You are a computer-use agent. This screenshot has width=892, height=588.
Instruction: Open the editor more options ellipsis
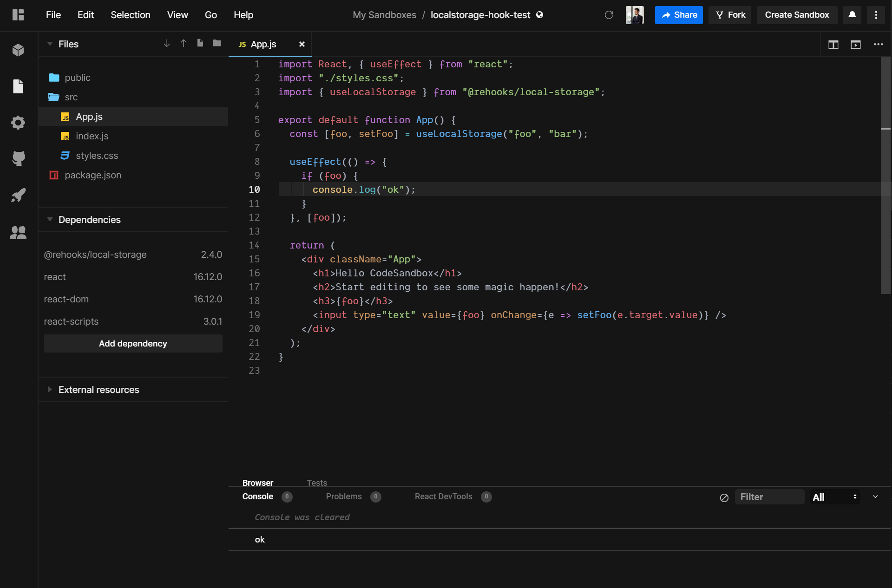(x=878, y=45)
